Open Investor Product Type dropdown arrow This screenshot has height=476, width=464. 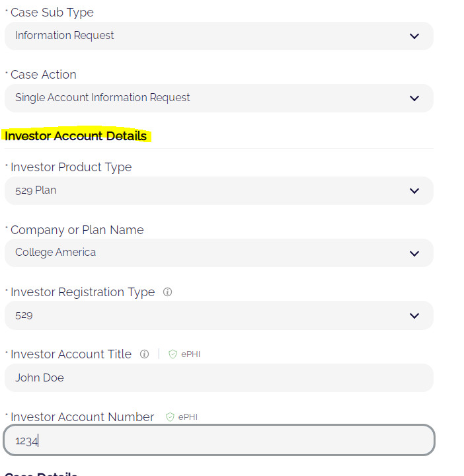(x=414, y=191)
